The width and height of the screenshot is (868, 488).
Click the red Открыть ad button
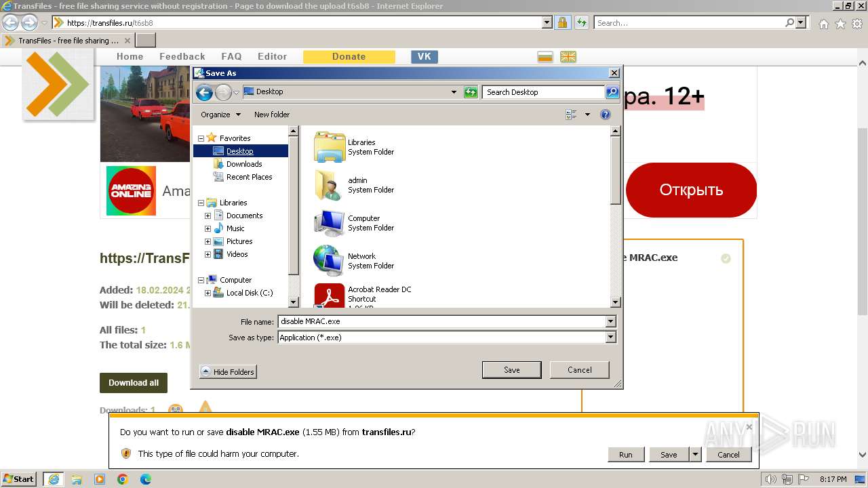691,190
